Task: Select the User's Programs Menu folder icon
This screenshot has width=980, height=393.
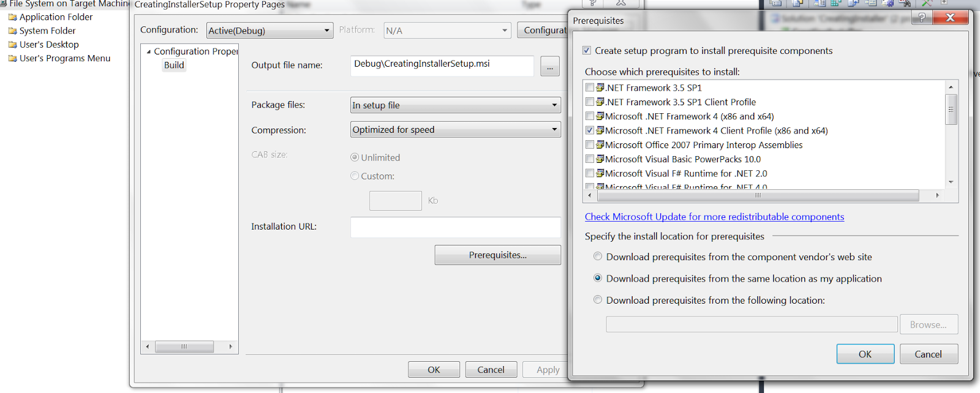Action: pos(12,59)
